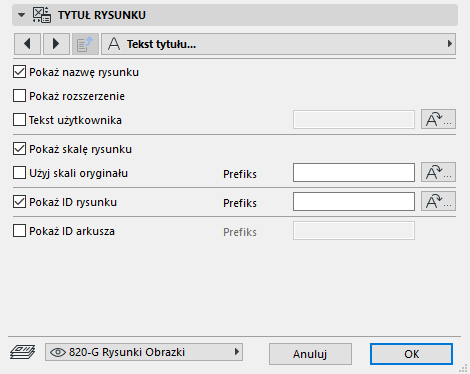
Task: Open text style for Tekst użytkownika
Action: [438, 119]
